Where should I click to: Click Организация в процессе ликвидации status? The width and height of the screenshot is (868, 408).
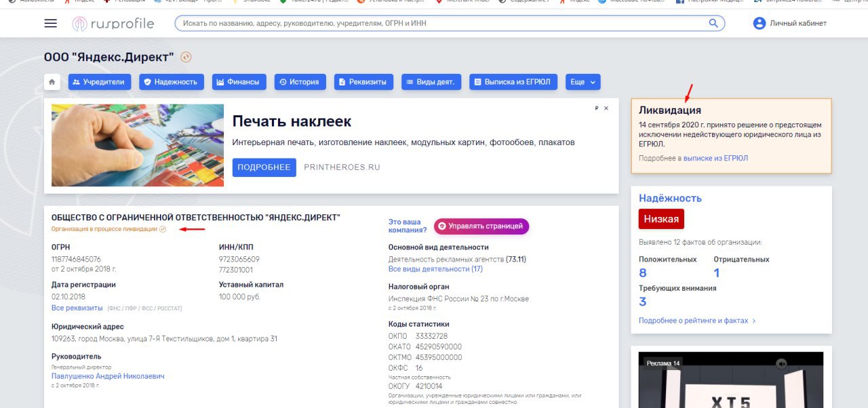104,229
